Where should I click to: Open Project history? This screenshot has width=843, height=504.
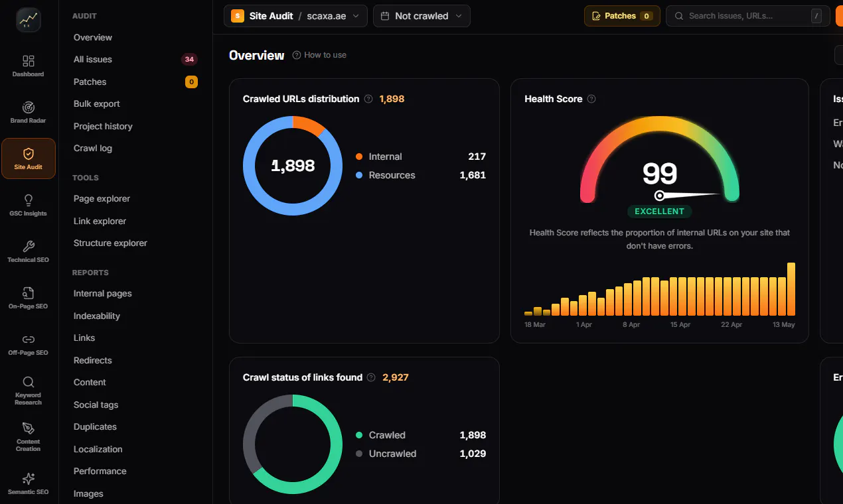coord(103,126)
